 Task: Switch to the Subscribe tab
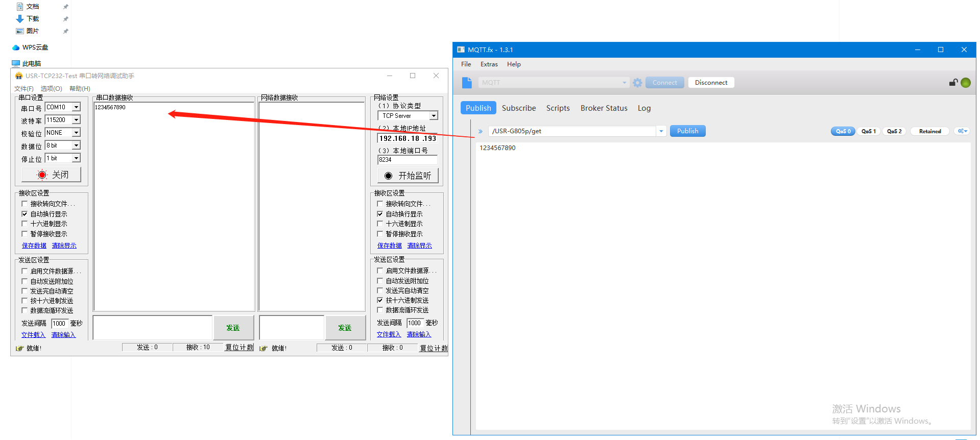(x=518, y=108)
